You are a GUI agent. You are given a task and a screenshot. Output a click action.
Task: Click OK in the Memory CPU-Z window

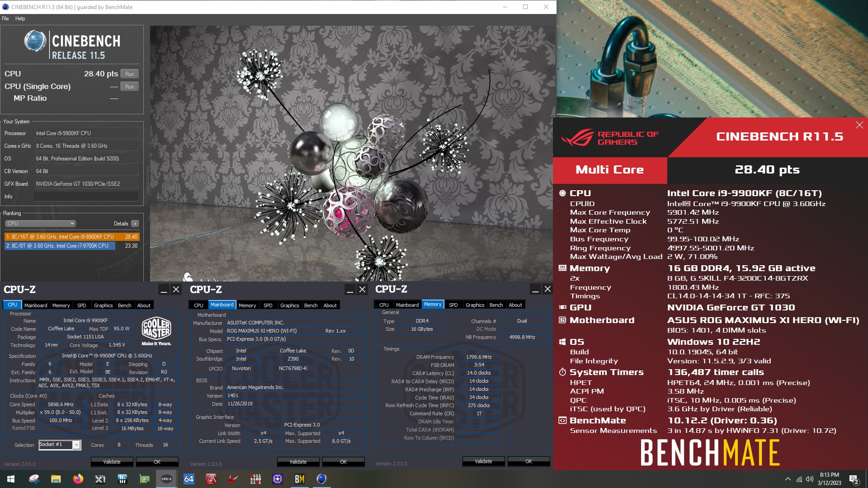coord(529,461)
